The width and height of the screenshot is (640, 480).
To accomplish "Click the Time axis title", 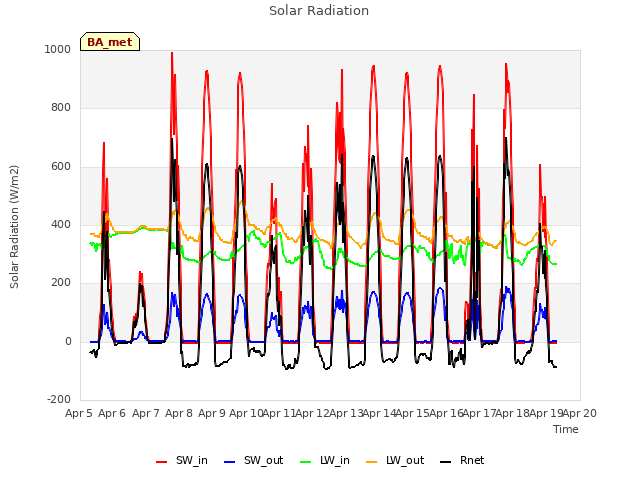I will click(x=566, y=429).
